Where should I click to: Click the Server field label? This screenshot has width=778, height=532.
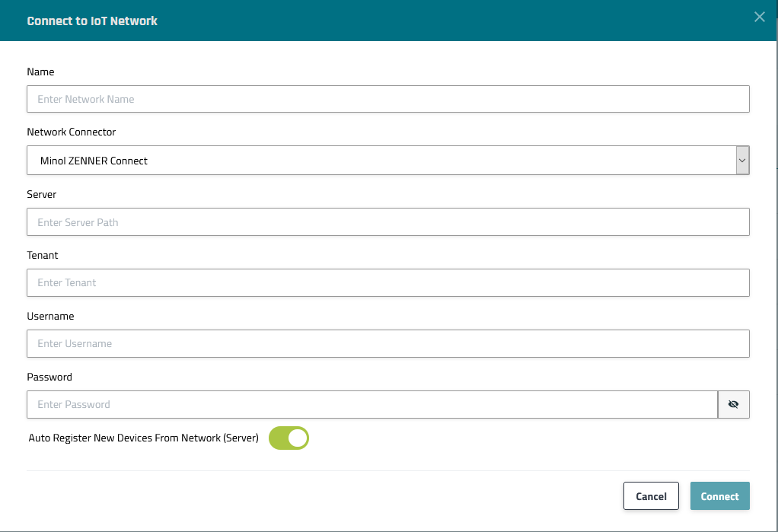(x=42, y=194)
